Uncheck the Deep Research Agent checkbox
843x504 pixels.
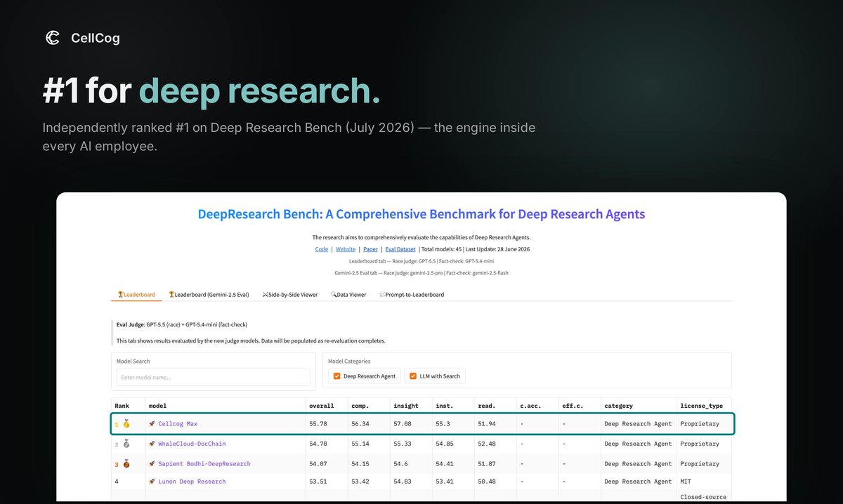point(337,376)
